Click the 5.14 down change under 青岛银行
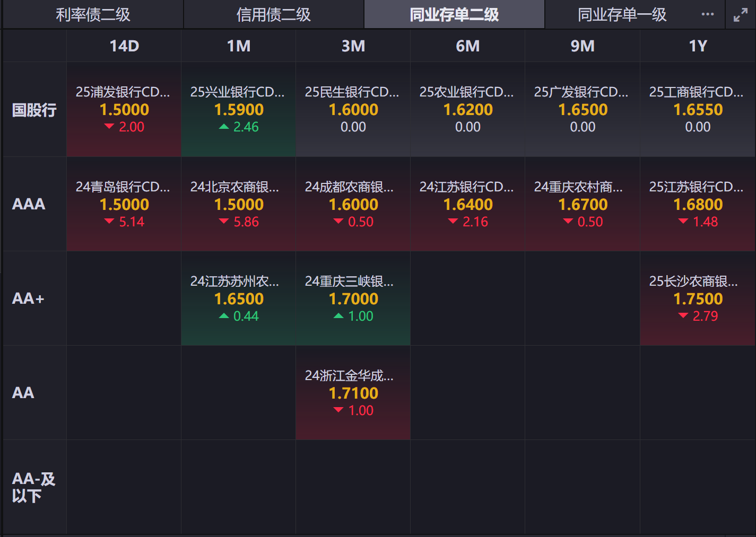 point(124,222)
